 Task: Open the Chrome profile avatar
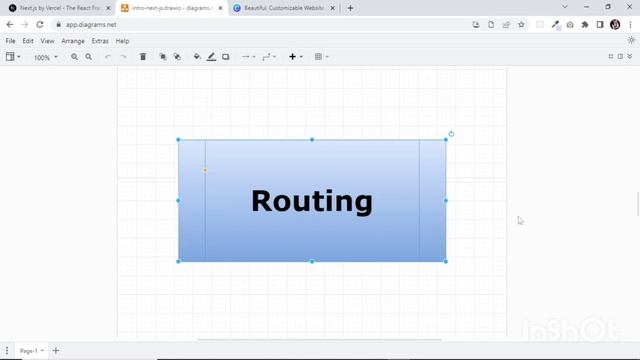(x=615, y=24)
